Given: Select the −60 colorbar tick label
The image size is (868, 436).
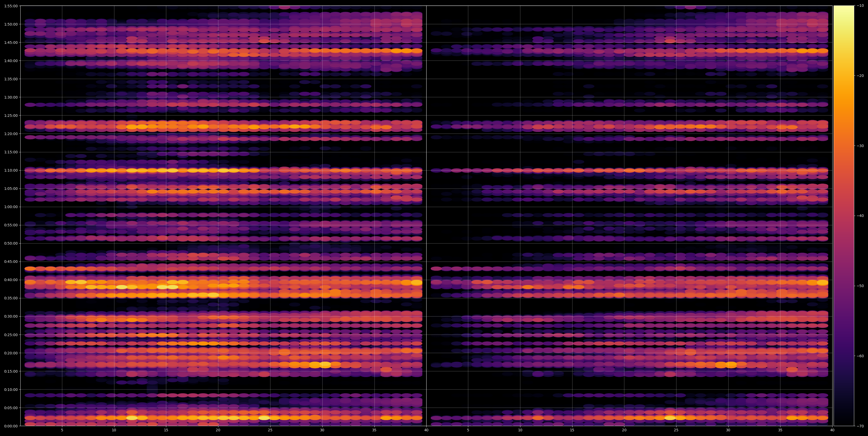Looking at the screenshot, I should 860,356.
